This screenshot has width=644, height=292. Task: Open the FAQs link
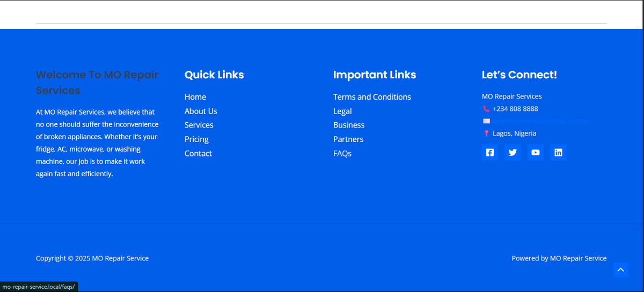tap(342, 153)
